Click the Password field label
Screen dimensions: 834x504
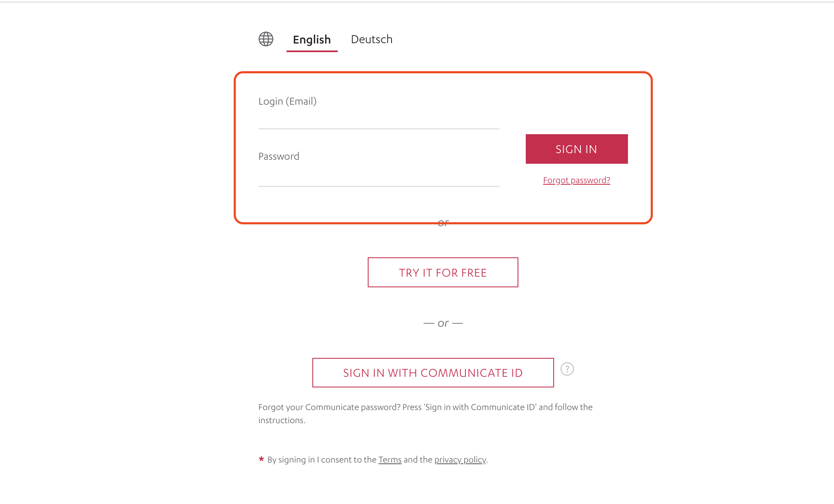(279, 156)
